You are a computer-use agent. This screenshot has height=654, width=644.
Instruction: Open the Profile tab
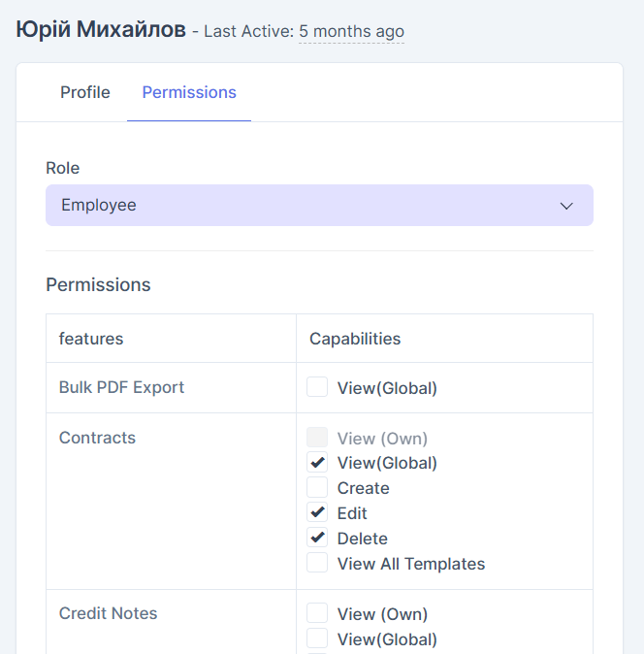(85, 93)
